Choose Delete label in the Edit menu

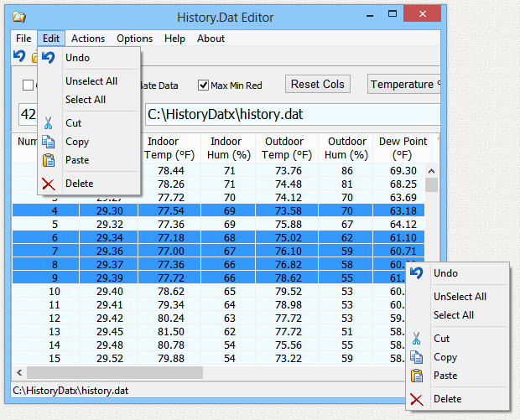click(x=80, y=184)
